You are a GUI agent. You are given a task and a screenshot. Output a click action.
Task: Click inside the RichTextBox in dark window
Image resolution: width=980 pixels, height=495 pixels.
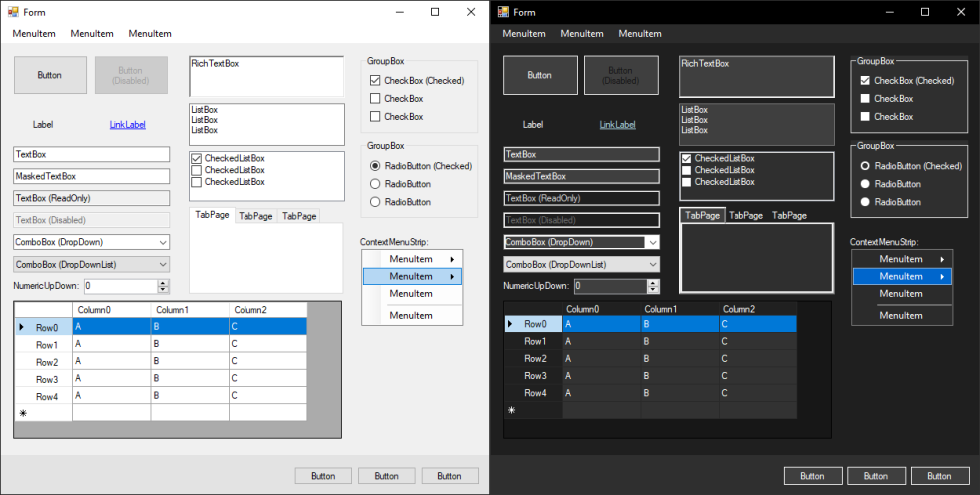pos(756,76)
